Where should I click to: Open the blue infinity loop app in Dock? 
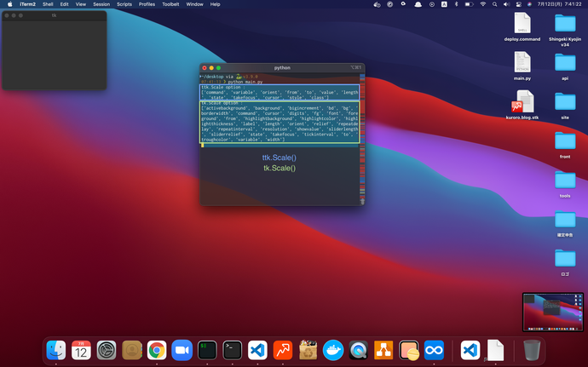(x=434, y=350)
